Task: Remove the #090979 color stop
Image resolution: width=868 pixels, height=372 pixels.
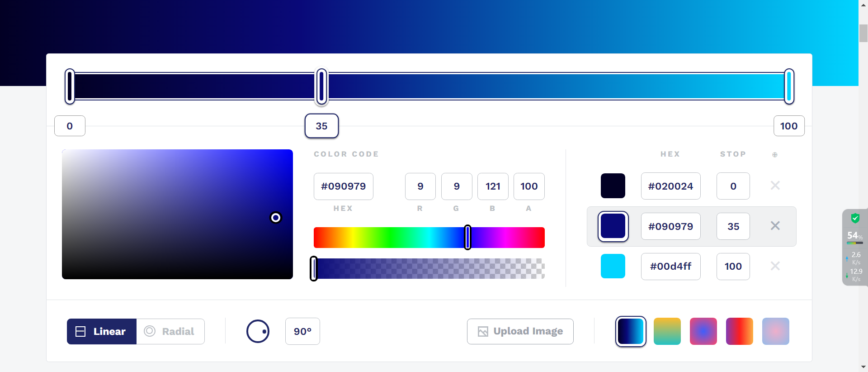Action: click(775, 226)
